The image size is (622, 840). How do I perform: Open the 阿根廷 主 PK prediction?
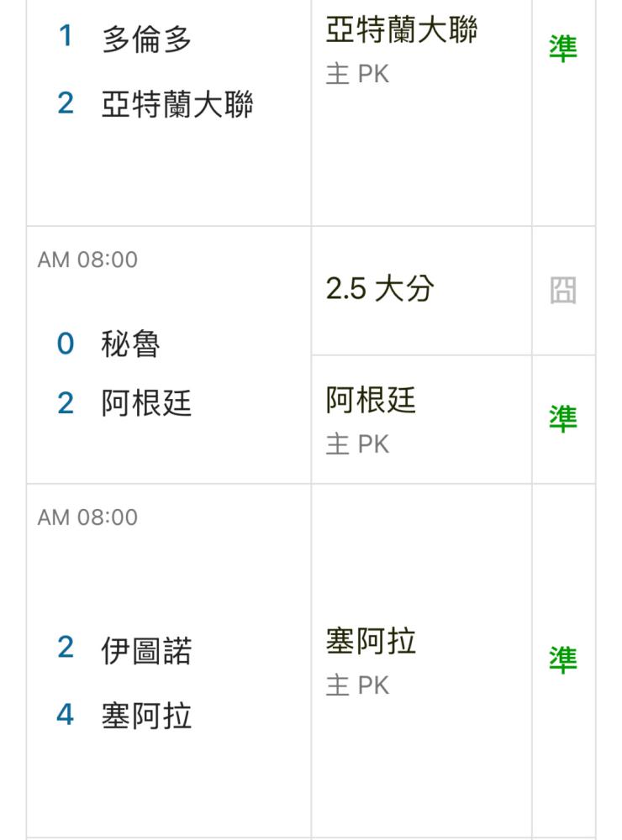(421, 419)
